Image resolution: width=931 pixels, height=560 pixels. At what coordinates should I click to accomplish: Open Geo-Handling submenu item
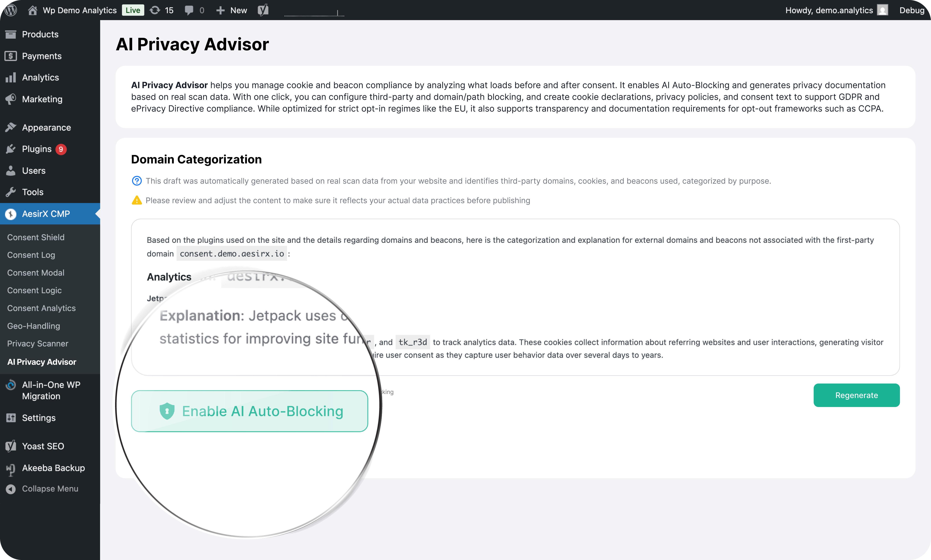[34, 326]
